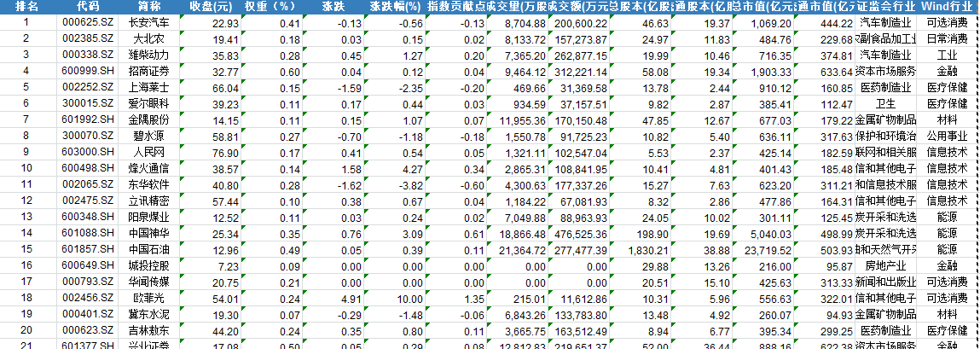Select the 公用事业 Wind industry cell
The image size is (980, 349).
[x=946, y=137]
